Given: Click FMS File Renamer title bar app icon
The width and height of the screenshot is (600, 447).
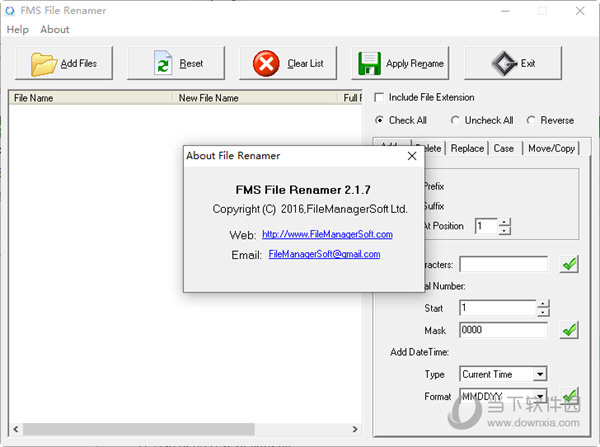Looking at the screenshot, I should point(10,11).
